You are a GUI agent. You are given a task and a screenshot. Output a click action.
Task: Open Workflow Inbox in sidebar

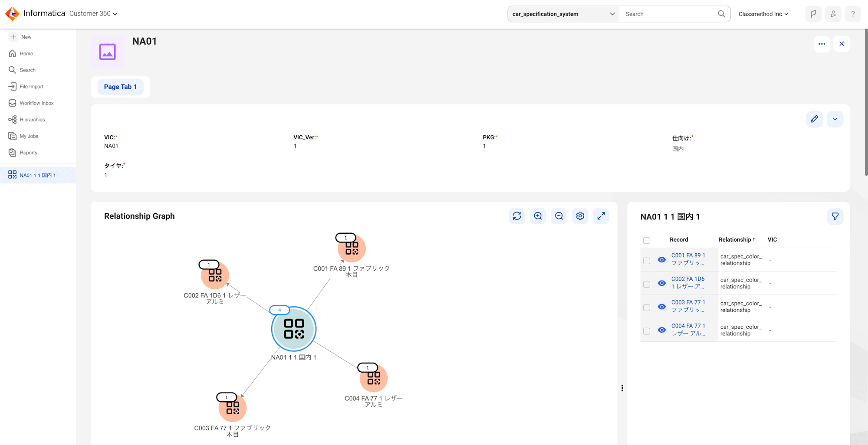31,103
